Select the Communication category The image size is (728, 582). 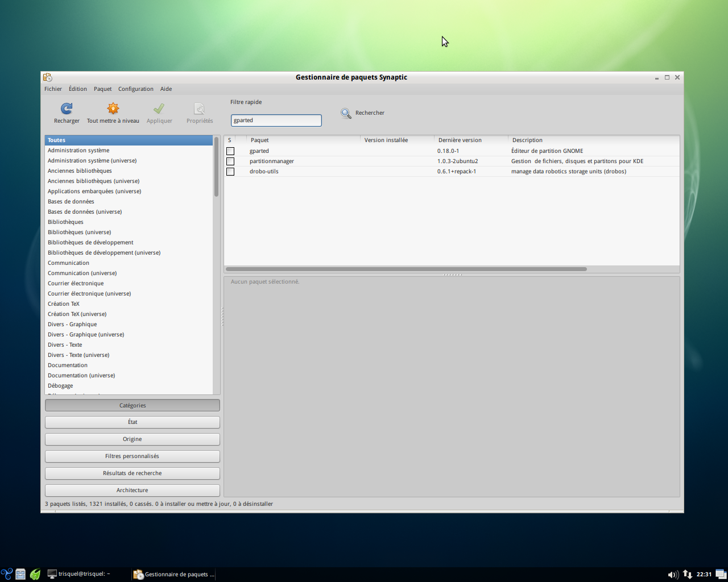[129, 263]
